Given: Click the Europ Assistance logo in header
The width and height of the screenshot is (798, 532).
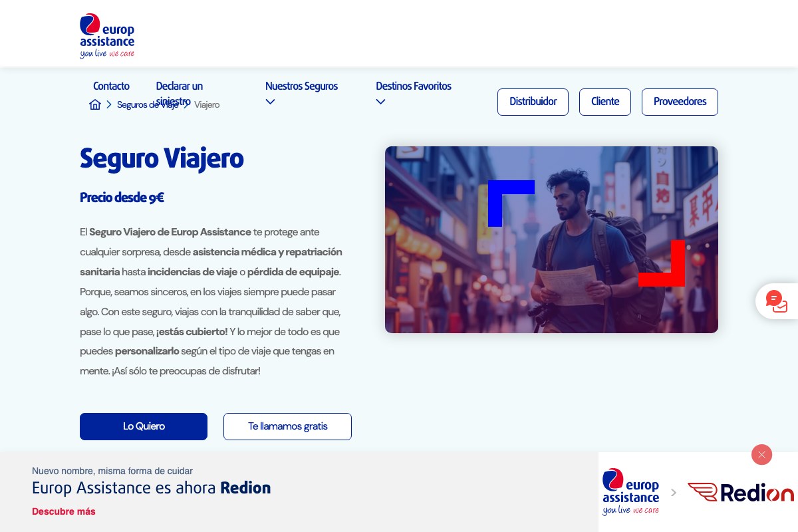Looking at the screenshot, I should coord(107,36).
